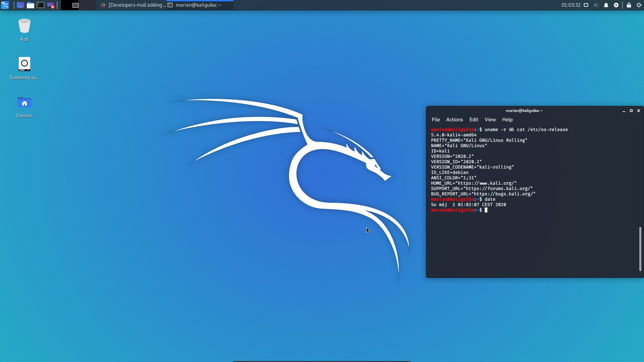Screen dimensions: 644x362
Task: Click the terminal title marian@kaligulka
Action: pos(524,111)
